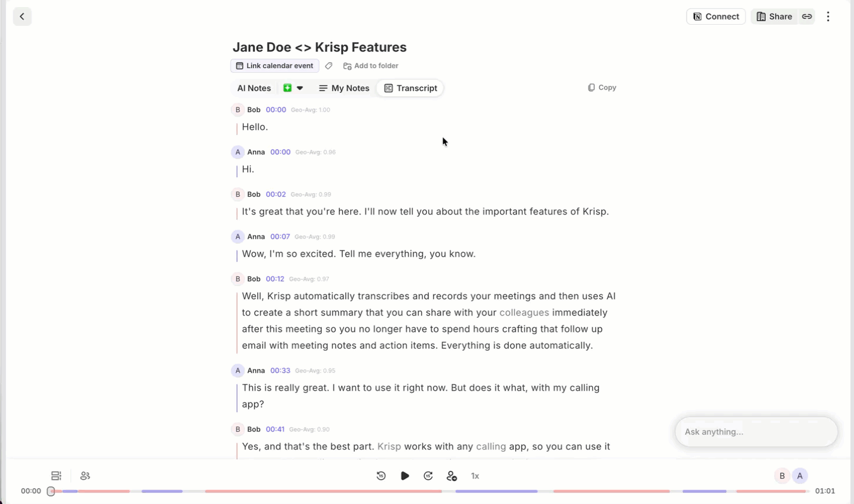The height and width of the screenshot is (504, 854).
Task: Play the meeting recording
Action: (x=405, y=476)
